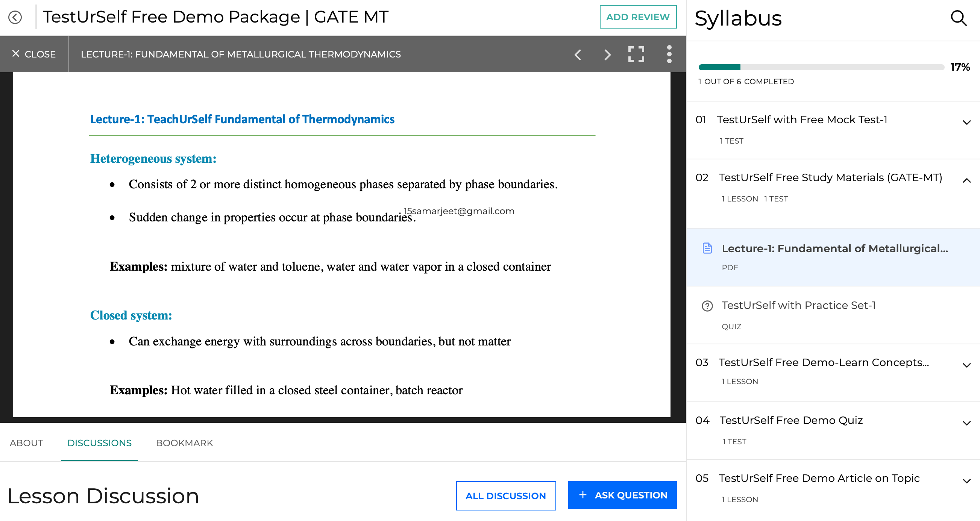Click the Syllabus heading

738,18
